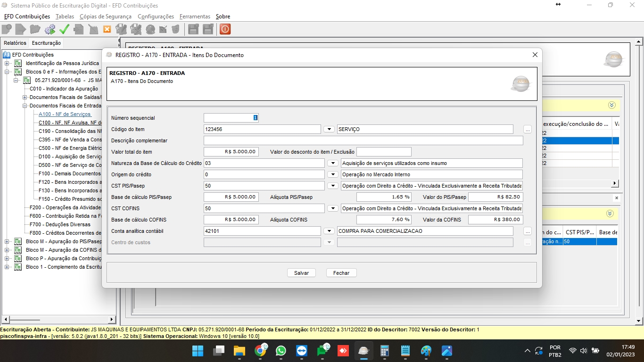Click the Fechar button
This screenshot has height=362, width=644.
(x=341, y=273)
